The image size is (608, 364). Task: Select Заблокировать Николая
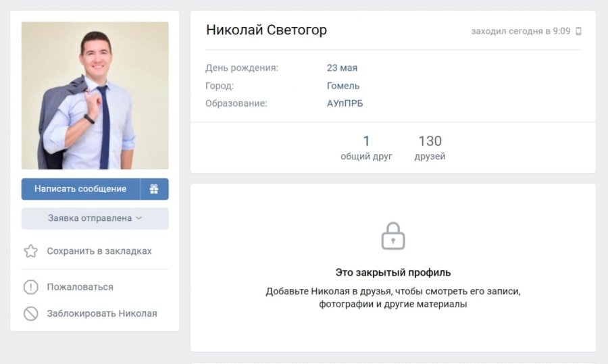click(102, 313)
